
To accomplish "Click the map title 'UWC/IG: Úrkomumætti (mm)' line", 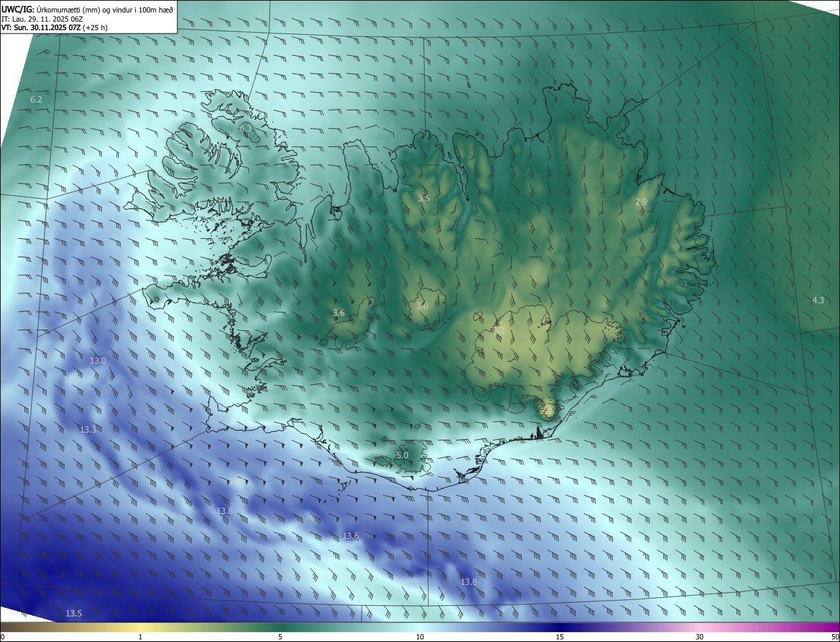I will coord(87,9).
